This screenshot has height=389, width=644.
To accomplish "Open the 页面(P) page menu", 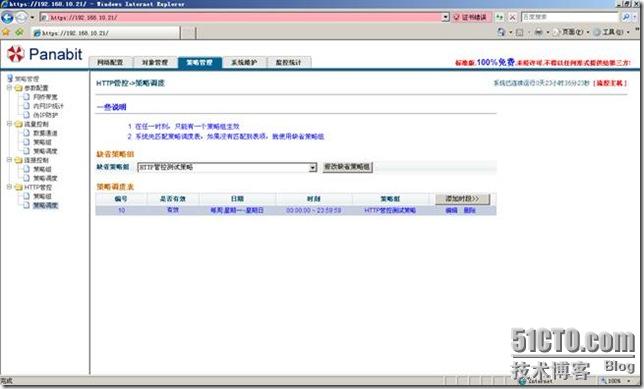I will click(571, 32).
